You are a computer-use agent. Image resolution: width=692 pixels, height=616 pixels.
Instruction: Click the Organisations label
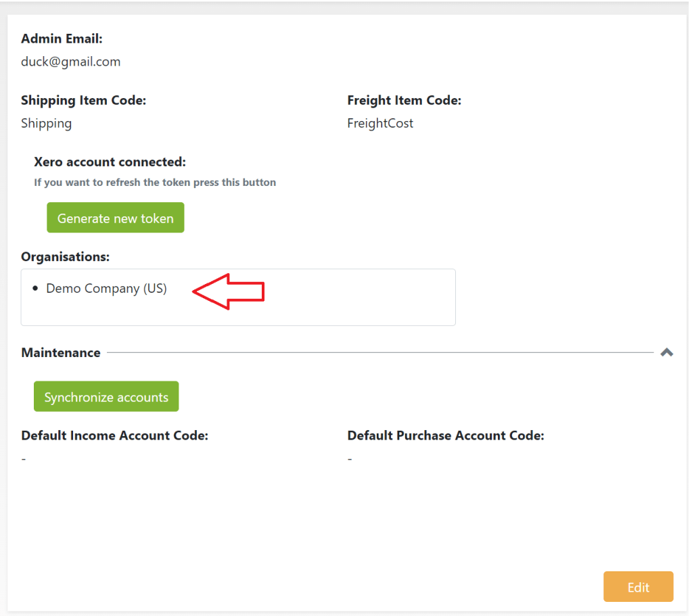(65, 256)
